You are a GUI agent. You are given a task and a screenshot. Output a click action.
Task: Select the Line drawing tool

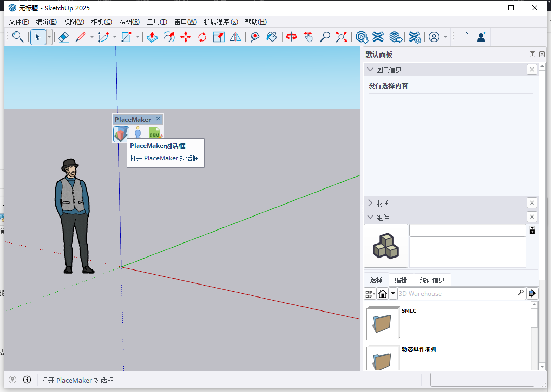(x=80, y=37)
